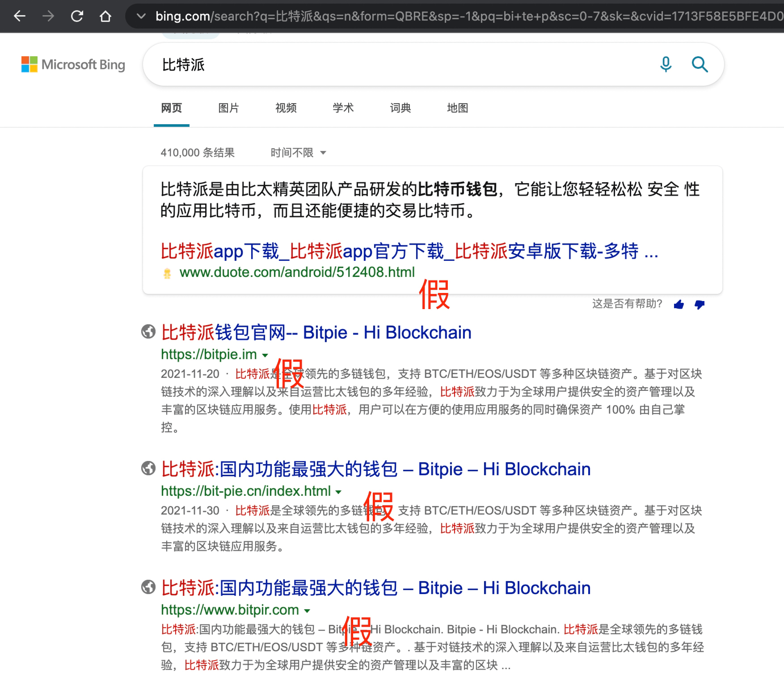Viewport: 784px width, 695px height.
Task: Open the 地图 tab
Action: [458, 108]
